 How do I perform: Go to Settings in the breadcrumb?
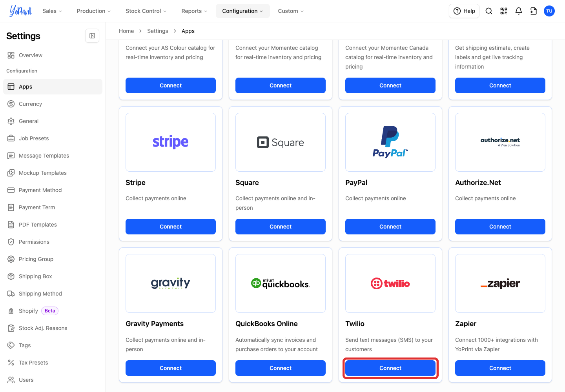pyautogui.click(x=158, y=31)
